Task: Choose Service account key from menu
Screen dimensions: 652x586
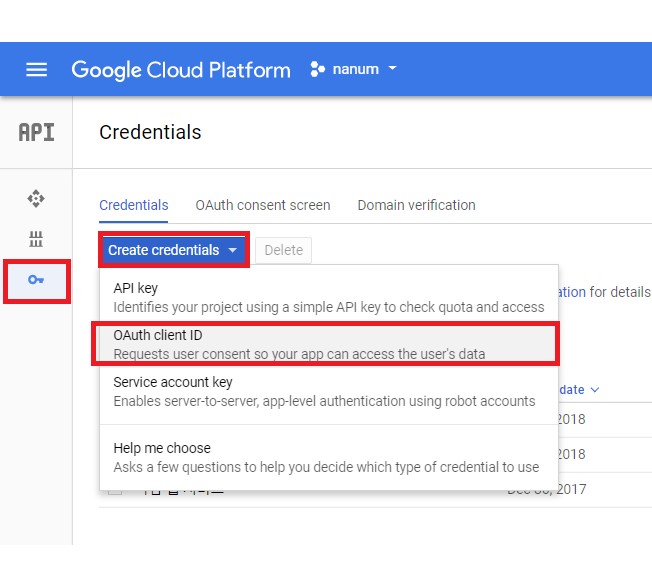Action: 328,391
